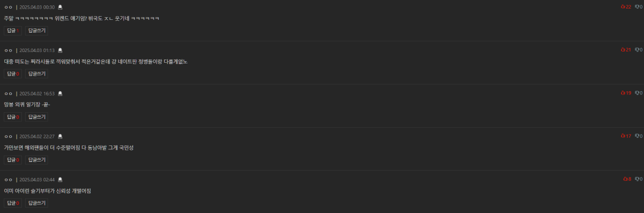This screenshot has height=213, width=644.
Task: Click 답글쓰기 under the first comment
Action: (x=36, y=31)
